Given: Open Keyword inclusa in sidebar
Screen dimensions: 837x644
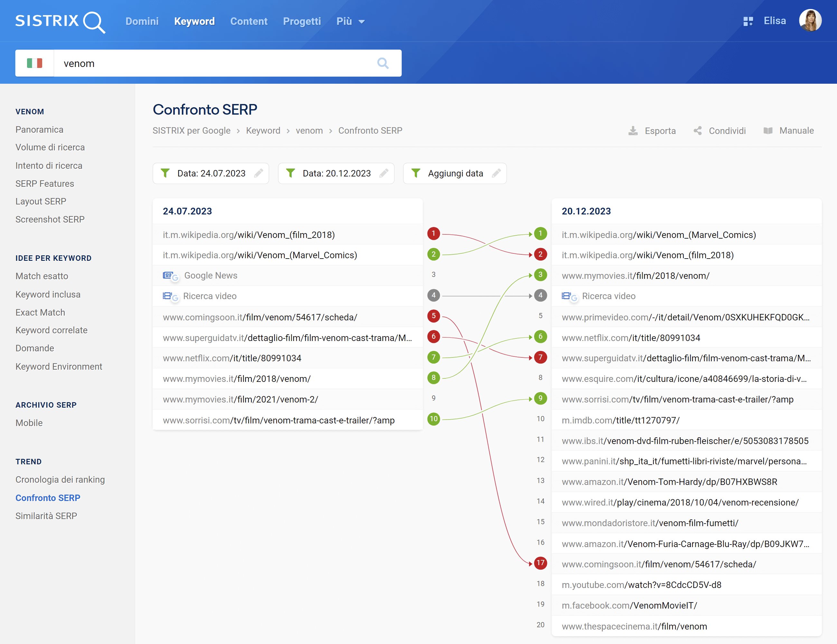Looking at the screenshot, I should tap(48, 294).
